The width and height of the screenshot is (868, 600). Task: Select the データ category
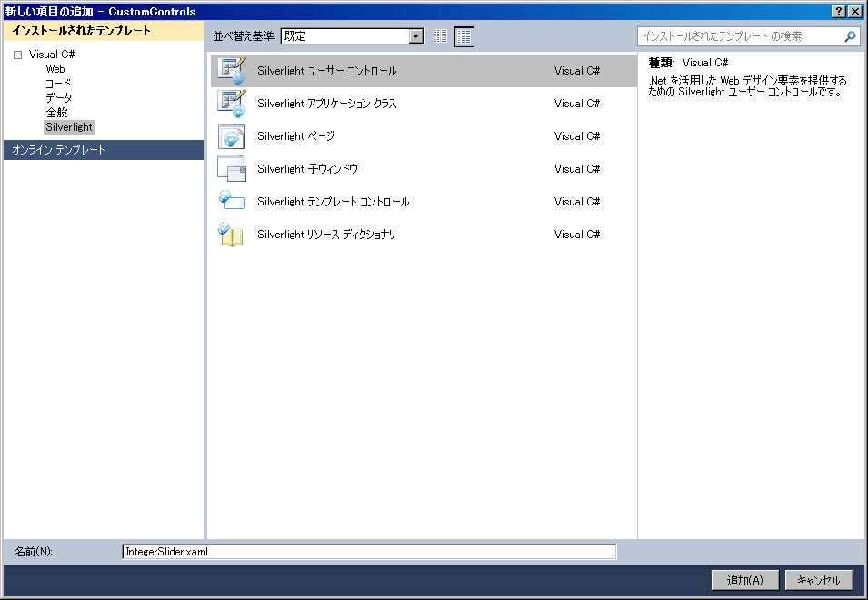(x=59, y=98)
